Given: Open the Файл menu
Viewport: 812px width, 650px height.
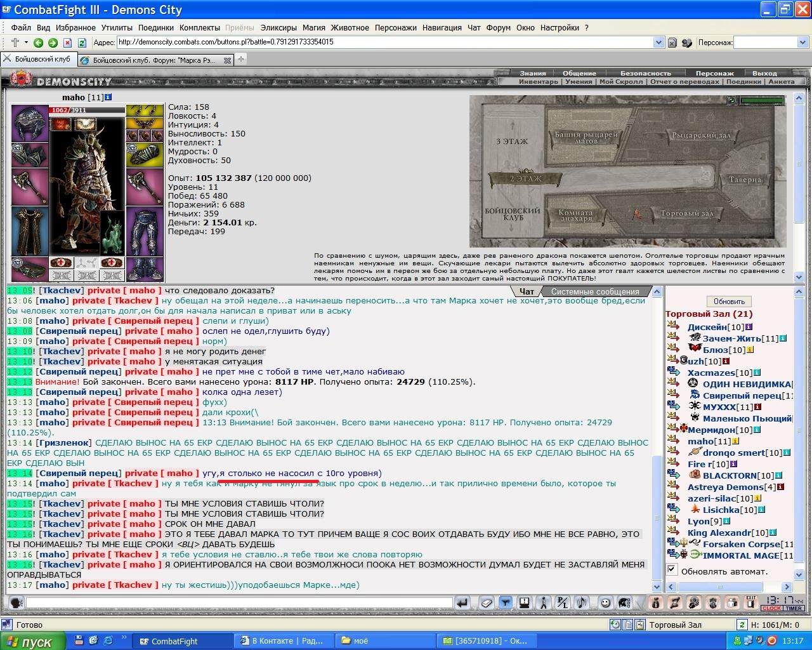Looking at the screenshot, I should pos(21,27).
